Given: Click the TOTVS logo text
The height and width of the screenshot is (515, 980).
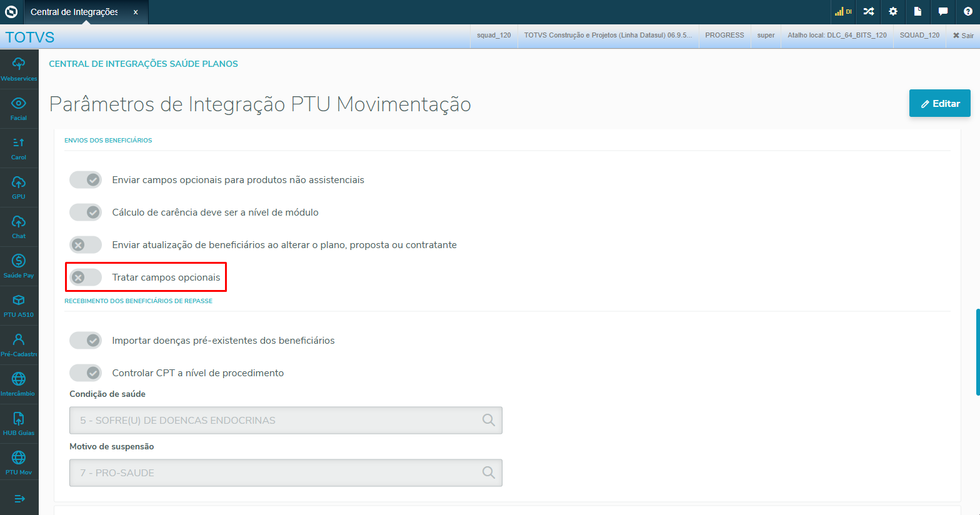Looking at the screenshot, I should click(x=30, y=37).
